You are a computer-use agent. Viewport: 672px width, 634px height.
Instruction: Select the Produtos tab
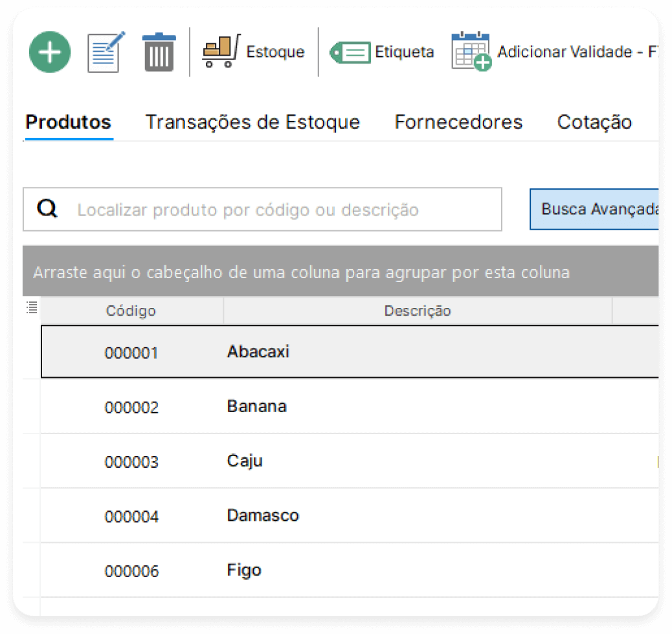pos(67,122)
